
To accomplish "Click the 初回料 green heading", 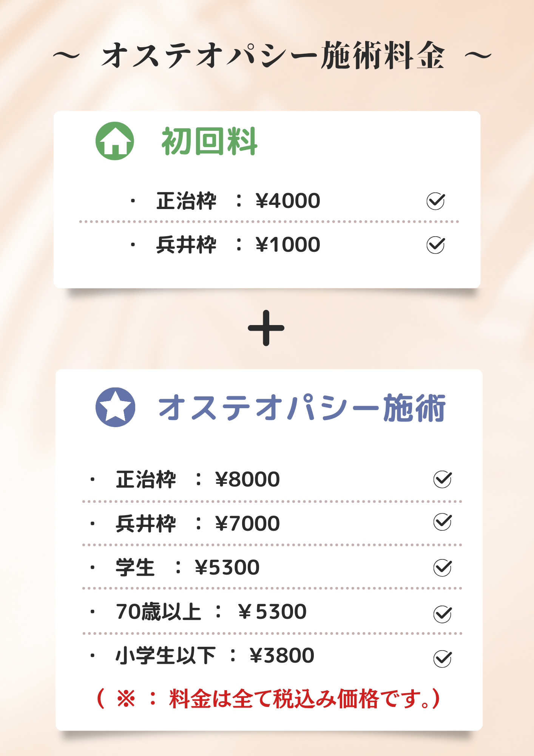I will coord(210,141).
